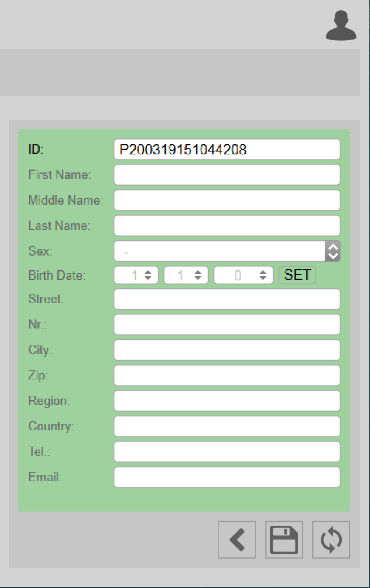
Task: Save the patient record with floppy icon
Action: [284, 539]
